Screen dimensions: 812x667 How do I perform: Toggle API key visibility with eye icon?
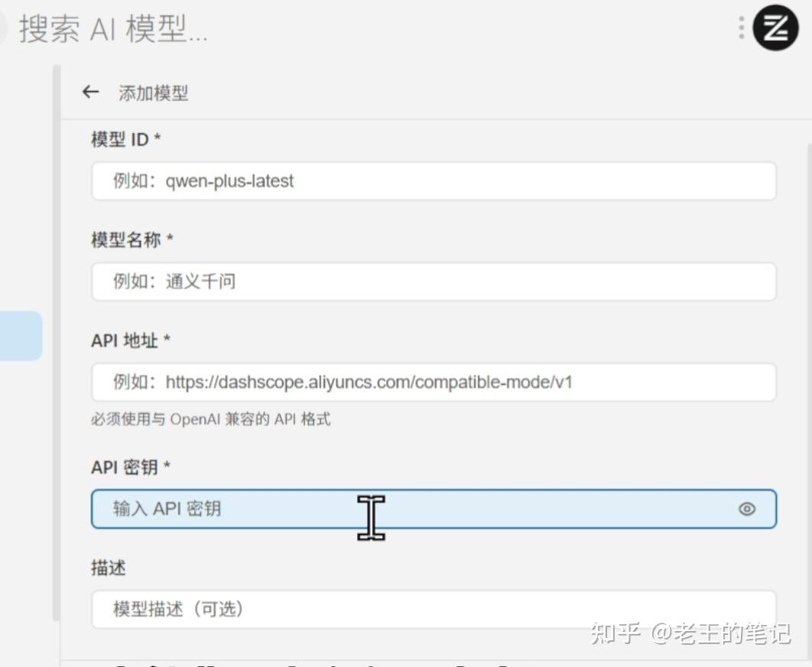pyautogui.click(x=747, y=509)
